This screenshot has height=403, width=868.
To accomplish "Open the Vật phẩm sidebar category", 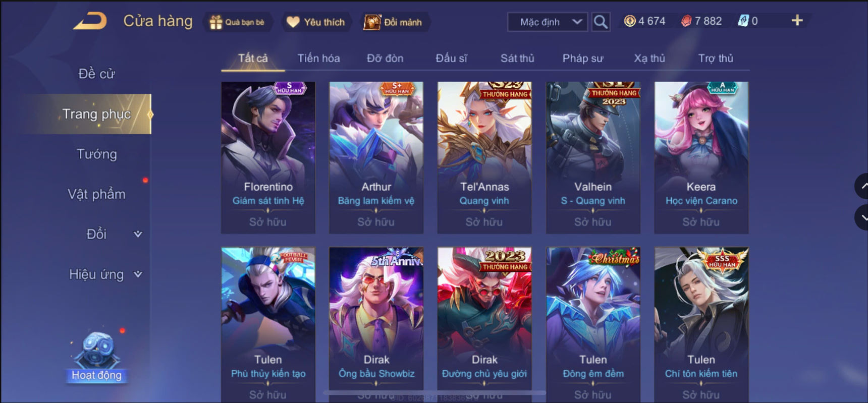I will pyautogui.click(x=96, y=194).
